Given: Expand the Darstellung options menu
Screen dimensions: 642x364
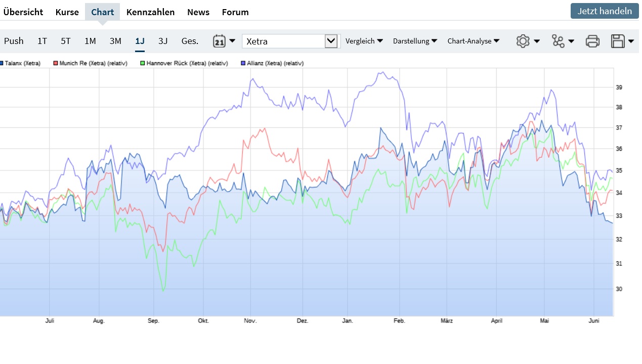Looking at the screenshot, I should (415, 41).
